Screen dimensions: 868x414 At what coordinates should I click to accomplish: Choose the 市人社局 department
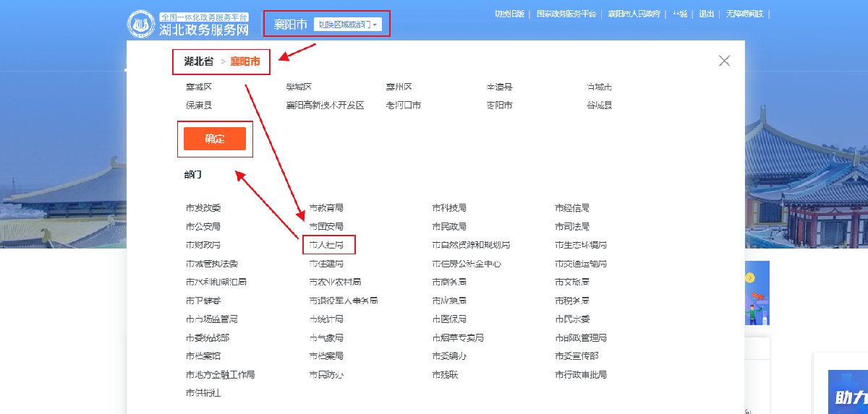pyautogui.click(x=326, y=246)
